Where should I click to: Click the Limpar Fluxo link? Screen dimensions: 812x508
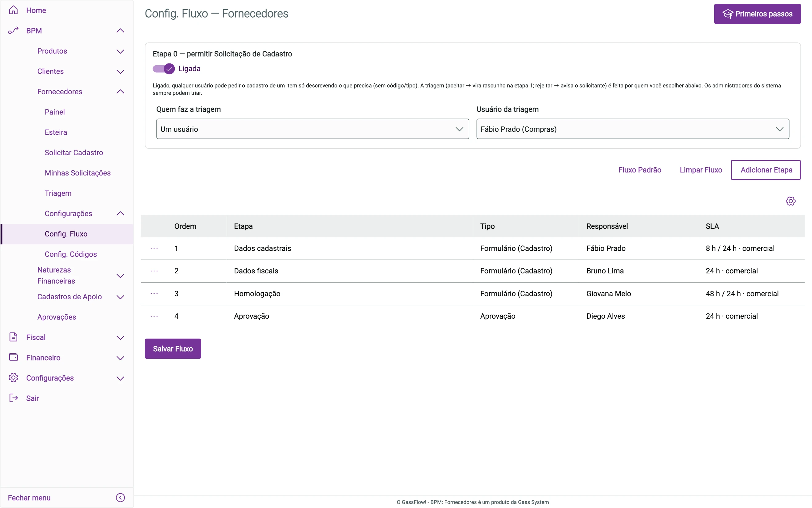click(701, 170)
